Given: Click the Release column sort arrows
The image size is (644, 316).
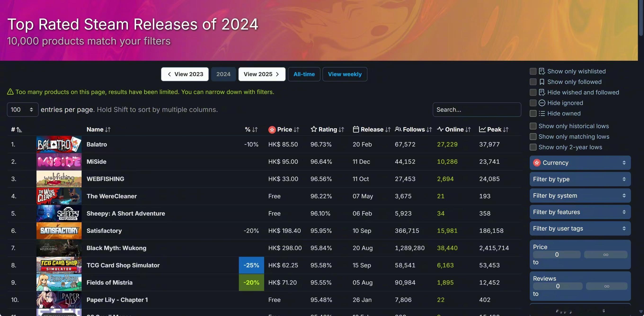Looking at the screenshot, I should tap(388, 129).
